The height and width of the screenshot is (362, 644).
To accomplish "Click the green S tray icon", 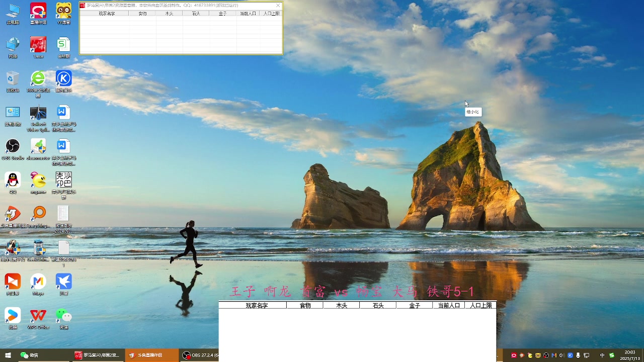I will coord(612,355).
